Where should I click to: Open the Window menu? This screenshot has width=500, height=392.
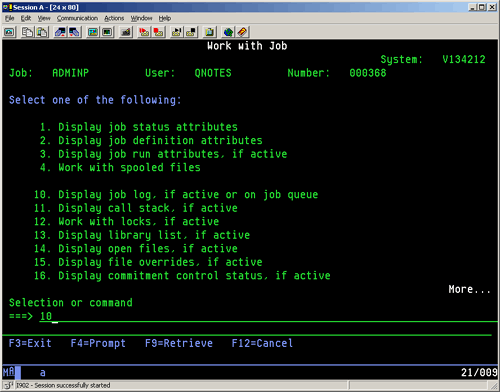pyautogui.click(x=141, y=18)
